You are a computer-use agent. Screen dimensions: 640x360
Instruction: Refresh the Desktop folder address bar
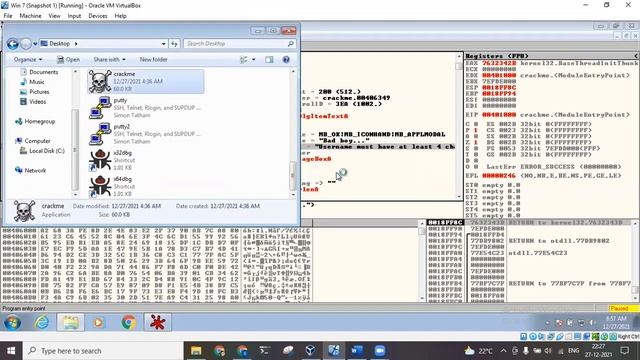coord(174,44)
